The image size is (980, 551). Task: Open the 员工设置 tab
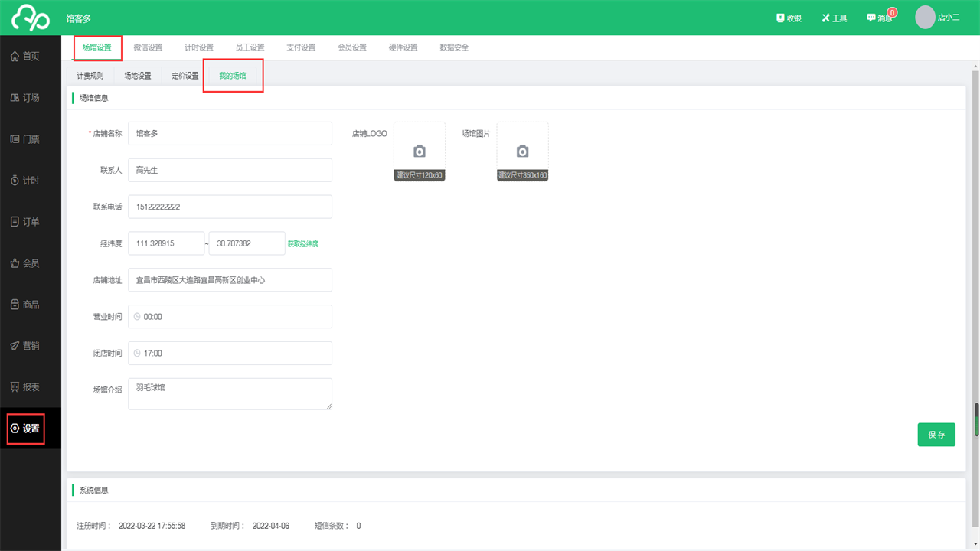pyautogui.click(x=250, y=47)
